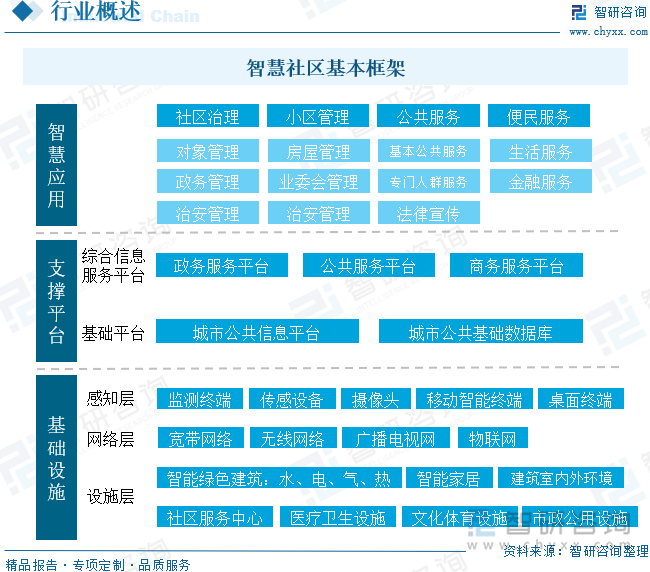650x572 pixels.
Task: Click the 智研咨询 logo icon
Action: (x=579, y=12)
